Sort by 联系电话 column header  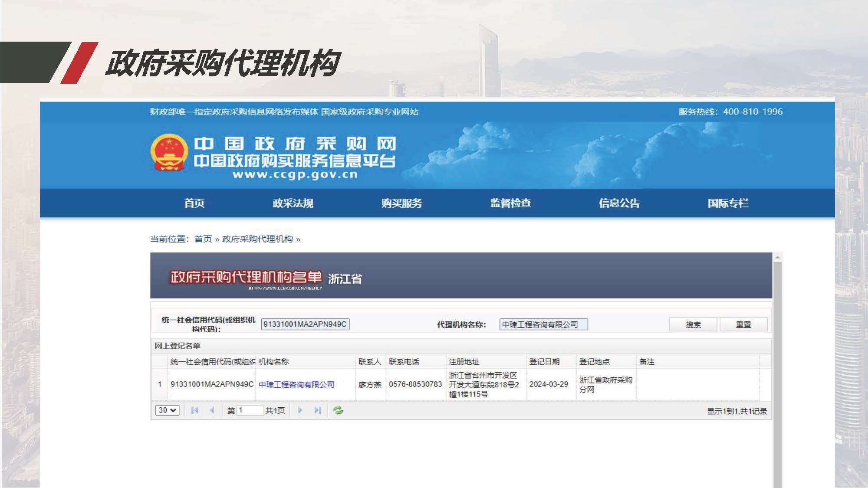[x=416, y=362]
